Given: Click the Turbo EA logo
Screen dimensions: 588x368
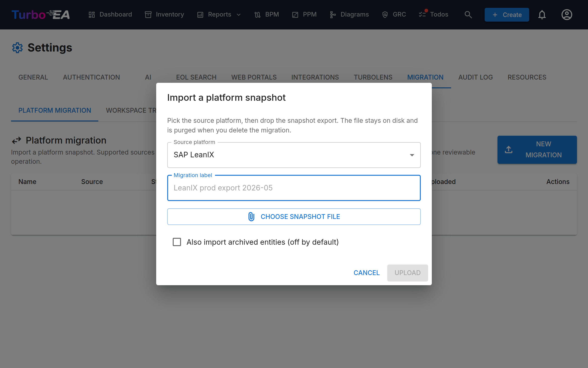Looking at the screenshot, I should pos(41,14).
